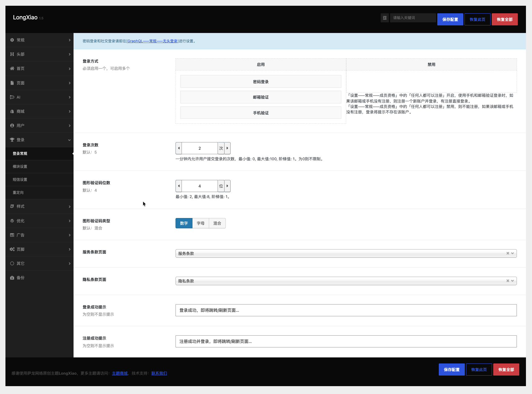
Task: Select 数字 captcha type
Action: point(184,223)
